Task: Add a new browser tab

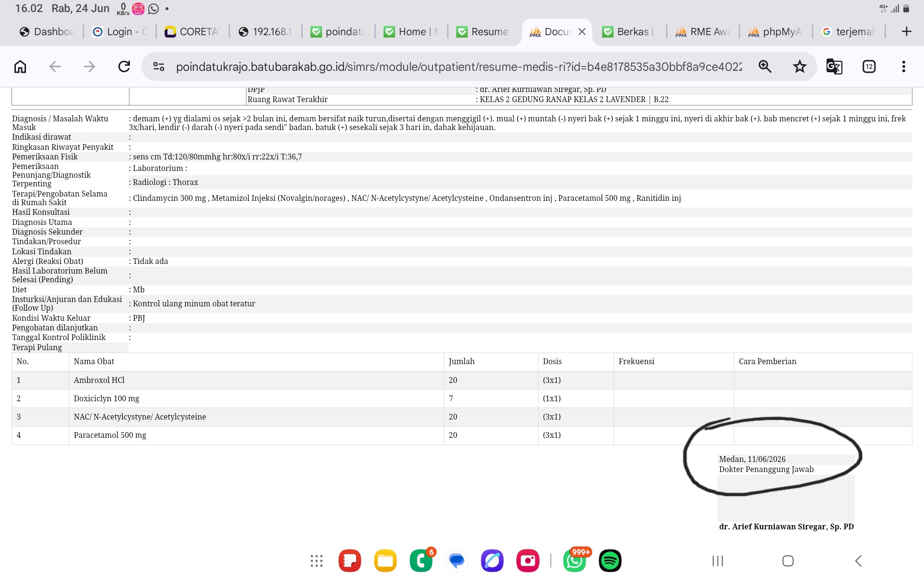Action: (x=907, y=32)
